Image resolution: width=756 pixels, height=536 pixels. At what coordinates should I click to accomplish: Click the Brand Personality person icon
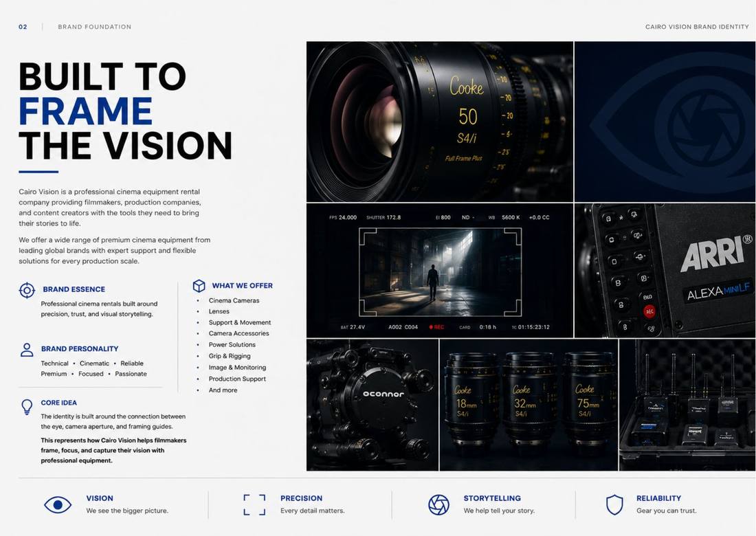[x=27, y=350]
